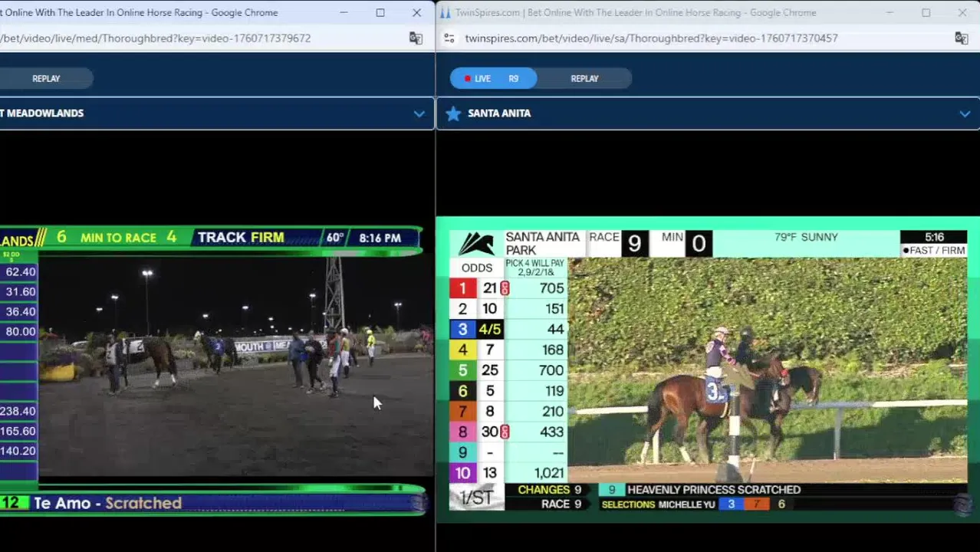Click the FAST / FIRM track condition label
The height and width of the screenshot is (552, 980).
click(x=934, y=251)
